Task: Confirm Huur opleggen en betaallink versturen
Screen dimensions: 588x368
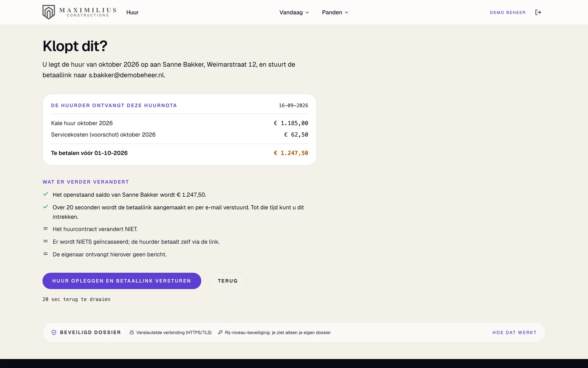Action: point(122,281)
